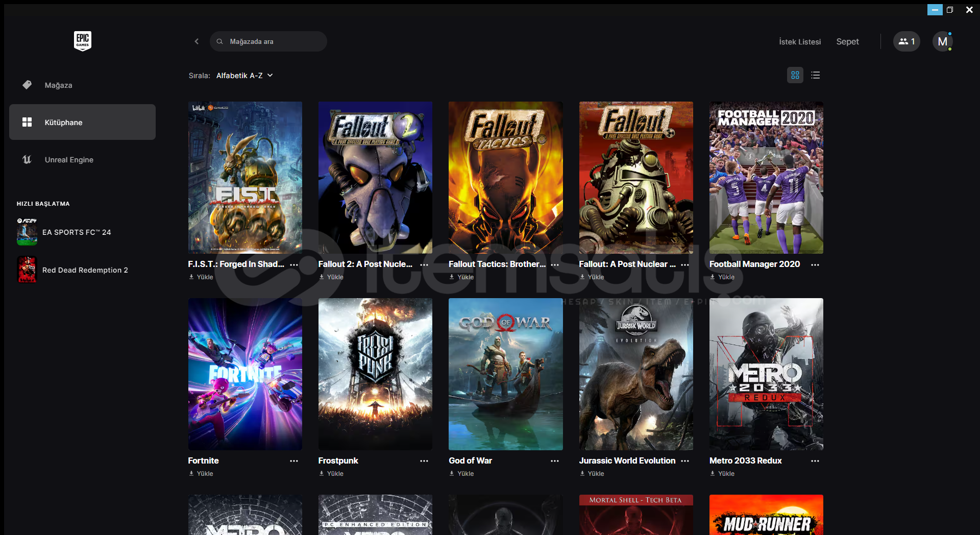Open options menu for F.I.S.T.
This screenshot has height=535, width=980.
[x=294, y=264]
